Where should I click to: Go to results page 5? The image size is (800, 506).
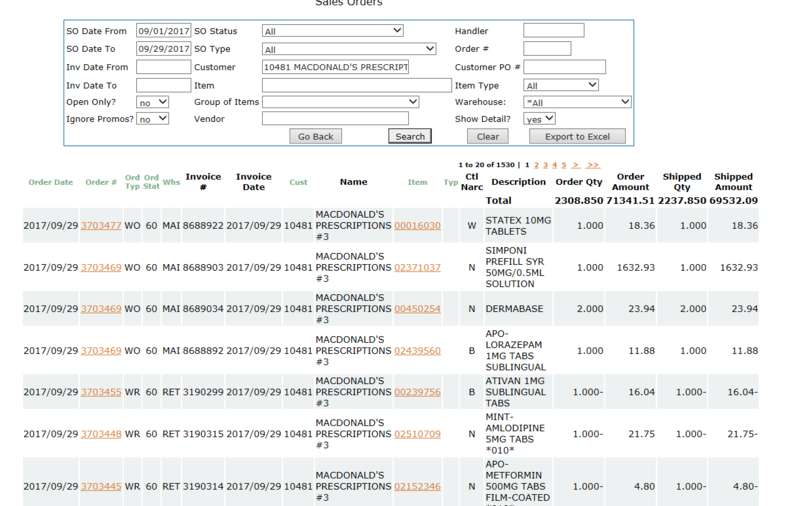pyautogui.click(x=564, y=165)
